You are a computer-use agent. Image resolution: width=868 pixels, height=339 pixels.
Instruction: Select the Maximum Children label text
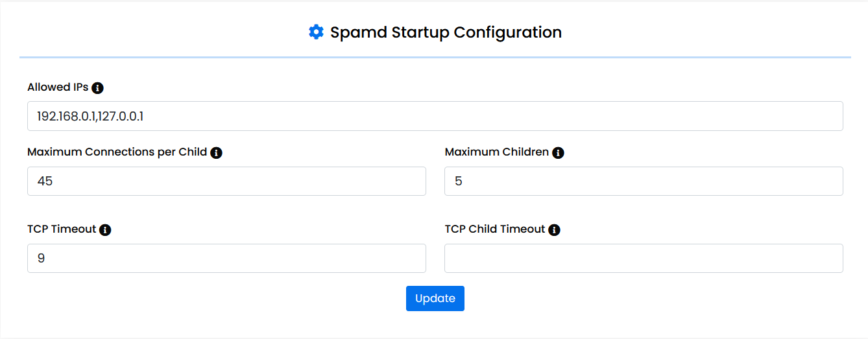pyautogui.click(x=496, y=152)
